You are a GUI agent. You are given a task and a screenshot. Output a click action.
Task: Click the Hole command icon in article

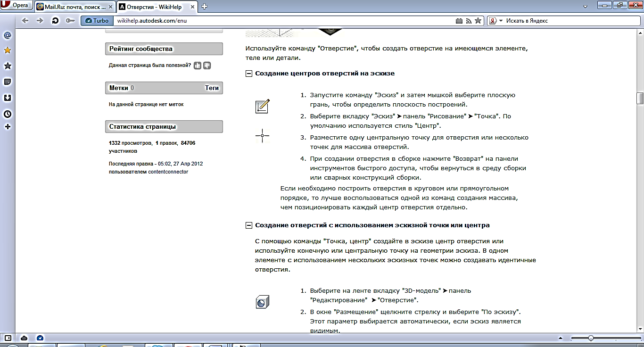click(262, 303)
